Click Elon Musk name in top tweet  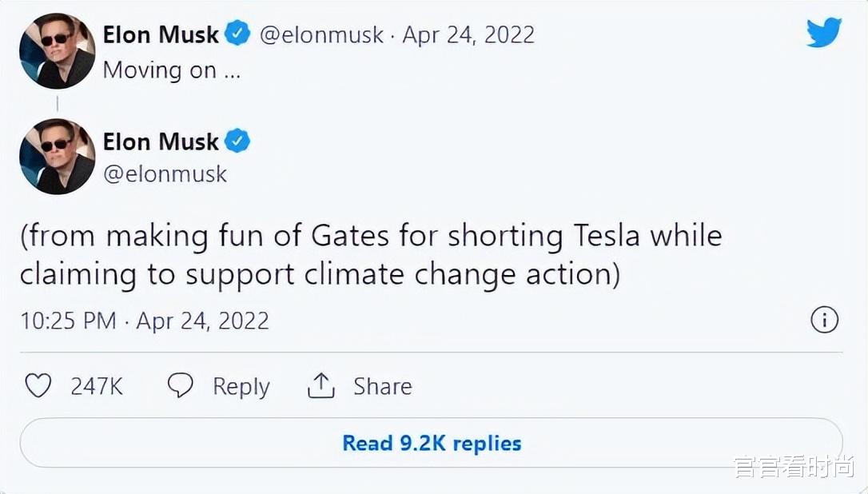161,34
